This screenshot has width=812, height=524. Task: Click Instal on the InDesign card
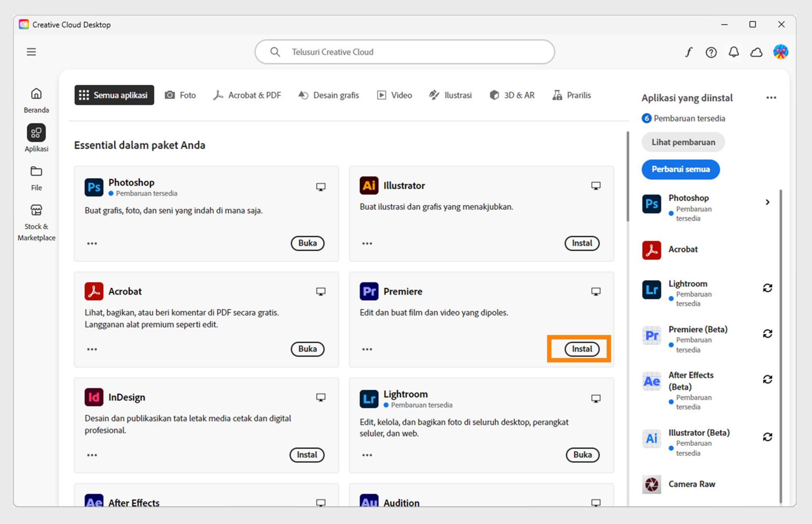307,455
